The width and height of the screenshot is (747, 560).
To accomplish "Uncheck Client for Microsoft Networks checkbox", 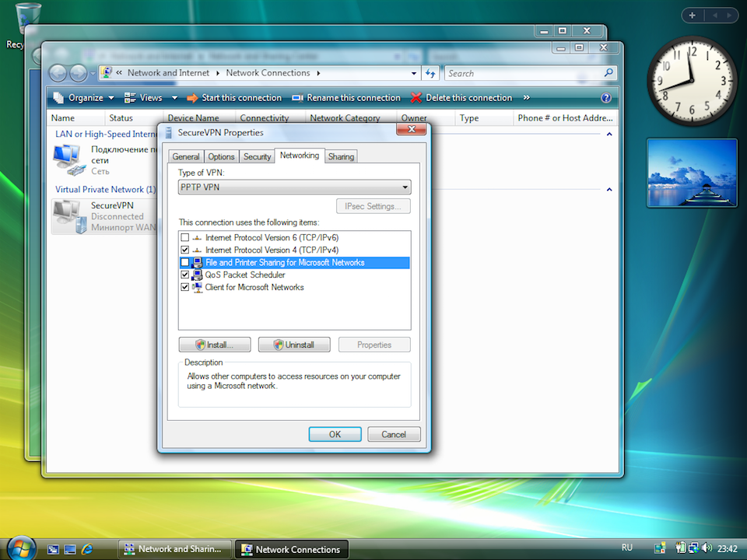I will coord(185,287).
